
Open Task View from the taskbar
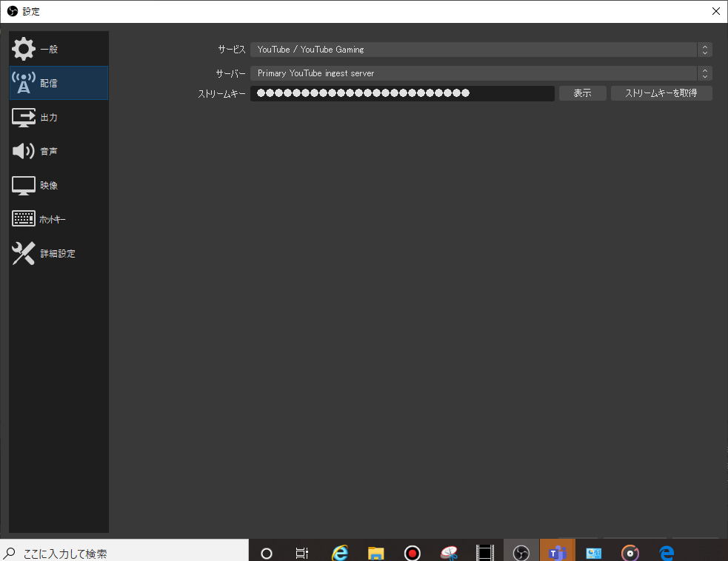coord(301,553)
